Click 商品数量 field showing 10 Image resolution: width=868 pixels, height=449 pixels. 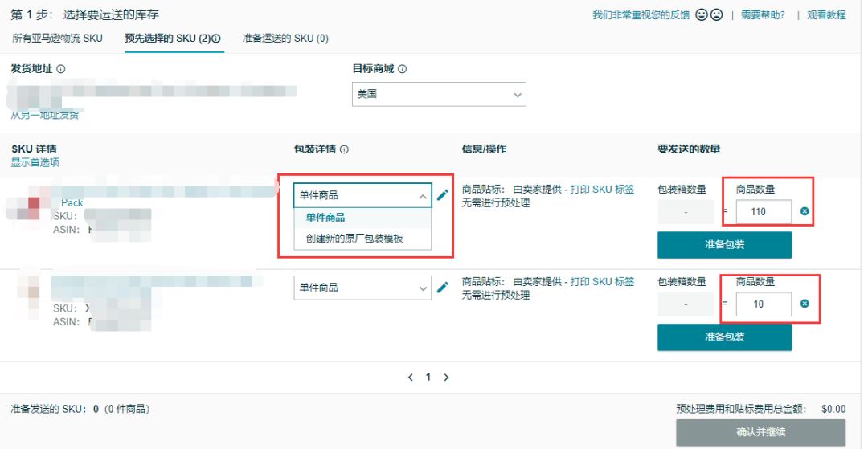click(764, 304)
